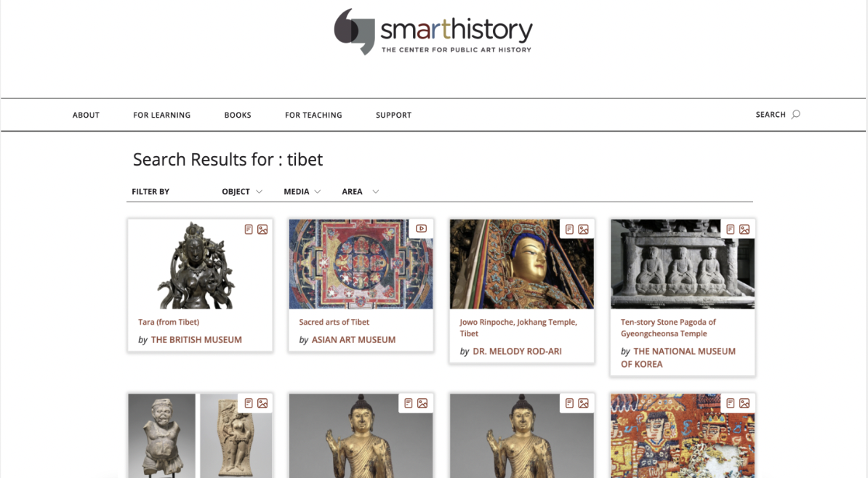868x478 pixels.
Task: Expand the AREA filter dropdown
Action: coord(361,192)
